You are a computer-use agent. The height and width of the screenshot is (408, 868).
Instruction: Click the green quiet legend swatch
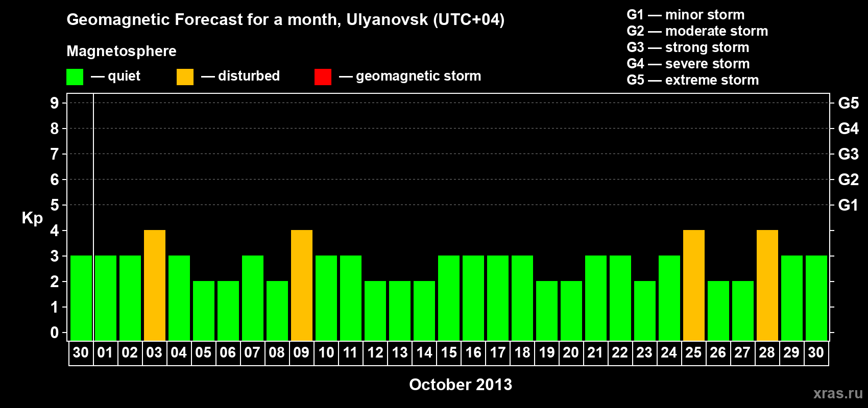75,77
